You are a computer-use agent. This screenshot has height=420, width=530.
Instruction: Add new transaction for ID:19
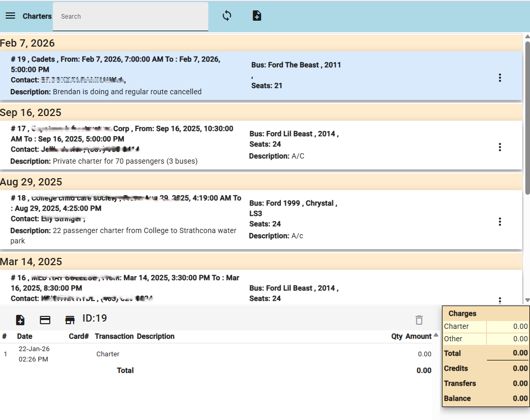[20, 320]
